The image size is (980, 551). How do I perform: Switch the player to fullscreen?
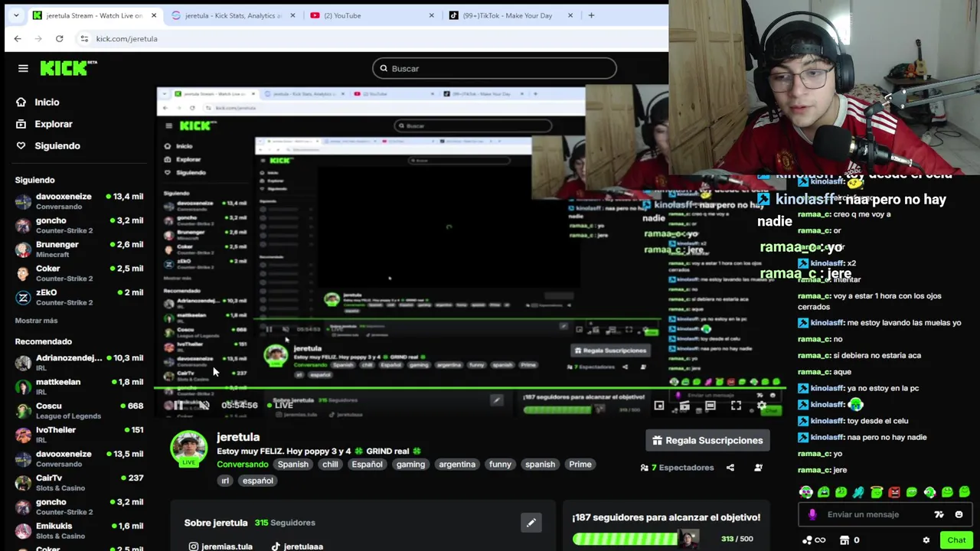pyautogui.click(x=736, y=406)
